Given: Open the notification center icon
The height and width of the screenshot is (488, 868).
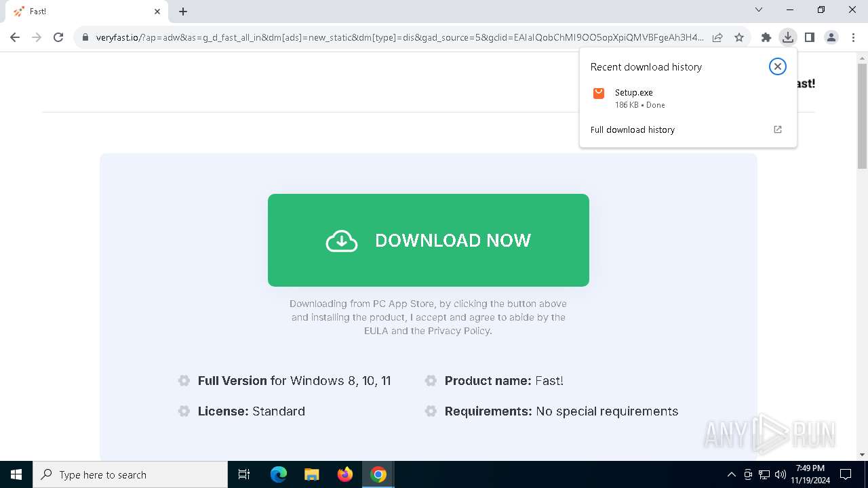Looking at the screenshot, I should 846,474.
